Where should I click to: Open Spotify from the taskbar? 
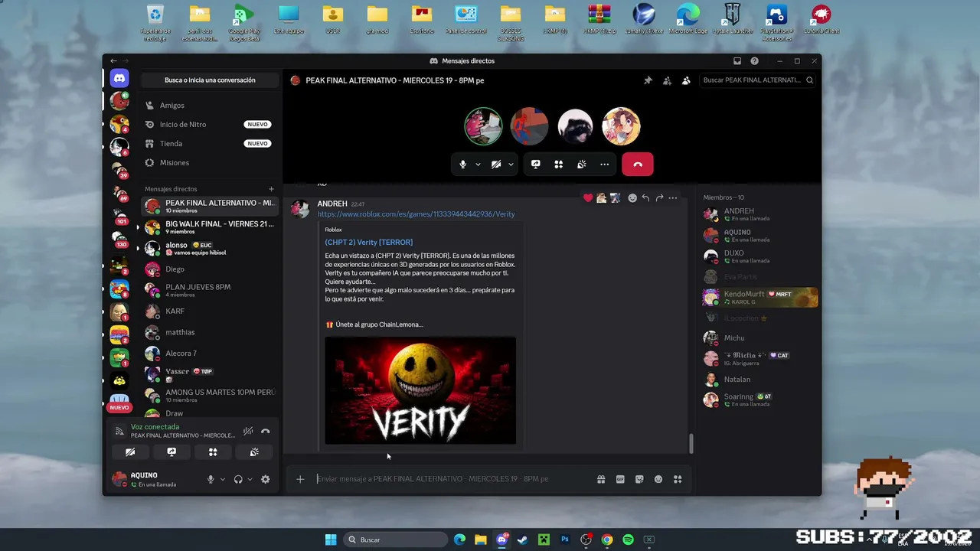coord(628,540)
